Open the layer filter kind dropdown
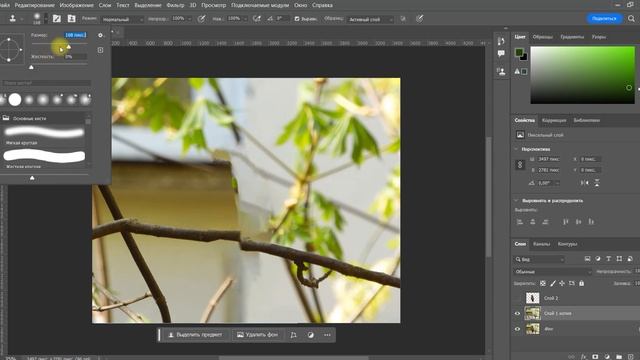The width and height of the screenshot is (640, 360). tap(539, 259)
